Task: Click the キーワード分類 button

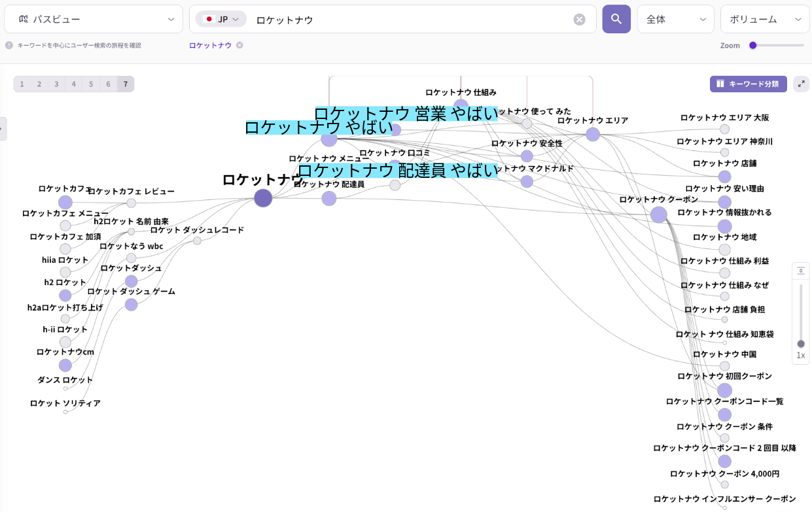Action: (749, 84)
